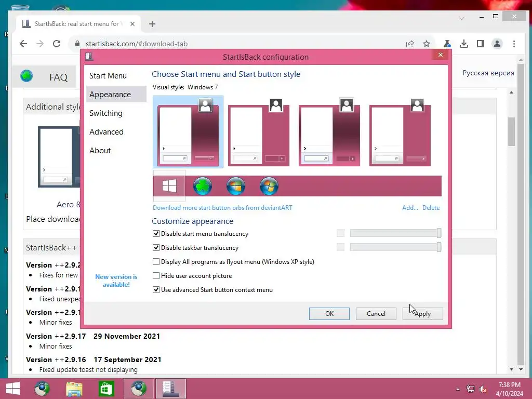532x399 pixels.
Task: Click start menu color swatch box
Action: (340, 233)
